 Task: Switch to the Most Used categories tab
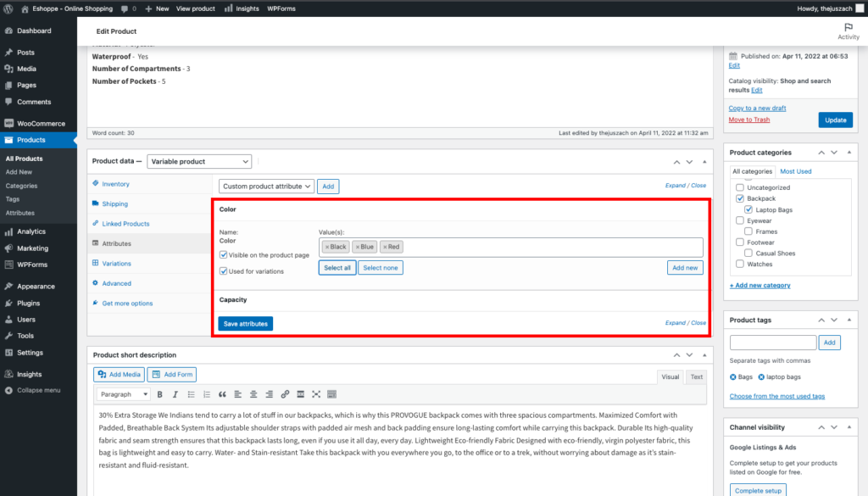tap(795, 171)
